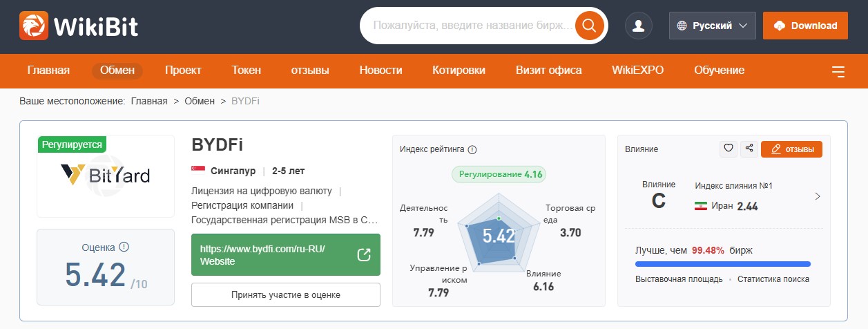Open the WikiEXPO menu item

(638, 70)
